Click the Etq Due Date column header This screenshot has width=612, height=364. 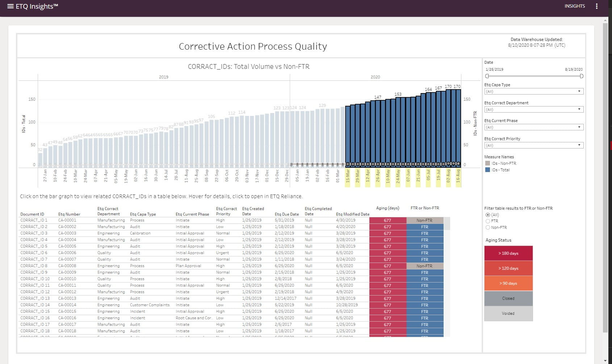tap(287, 214)
